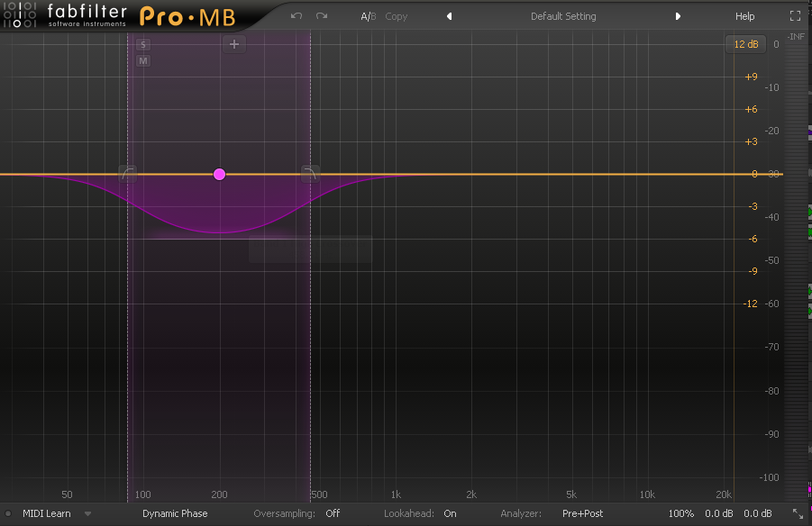
Task: Go to previous preset with left arrow
Action: pyautogui.click(x=449, y=15)
